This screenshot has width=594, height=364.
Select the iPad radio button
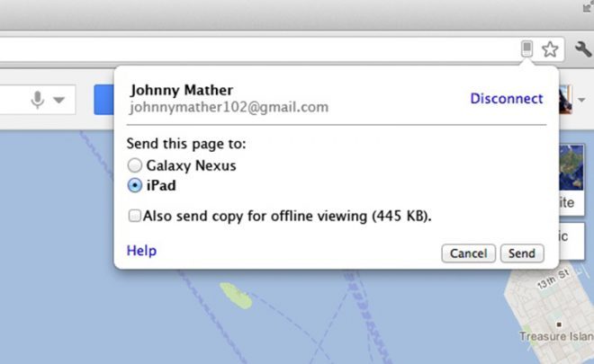tap(134, 185)
